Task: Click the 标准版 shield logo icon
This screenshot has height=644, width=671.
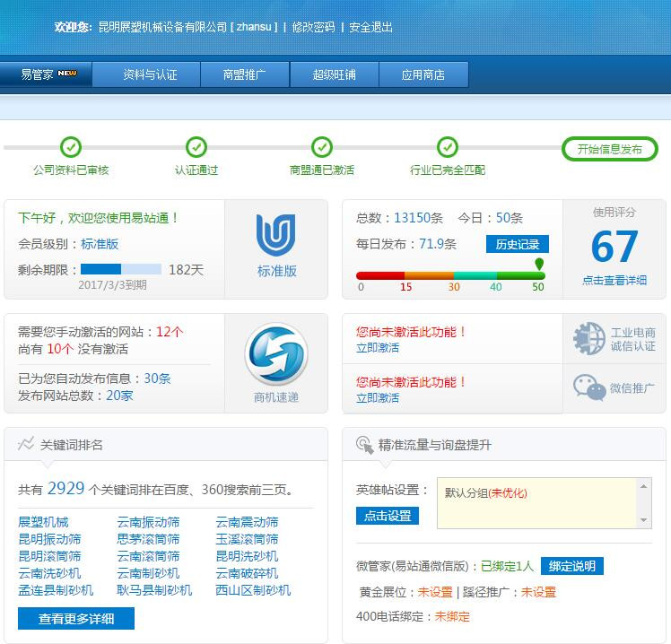Action: click(x=276, y=235)
